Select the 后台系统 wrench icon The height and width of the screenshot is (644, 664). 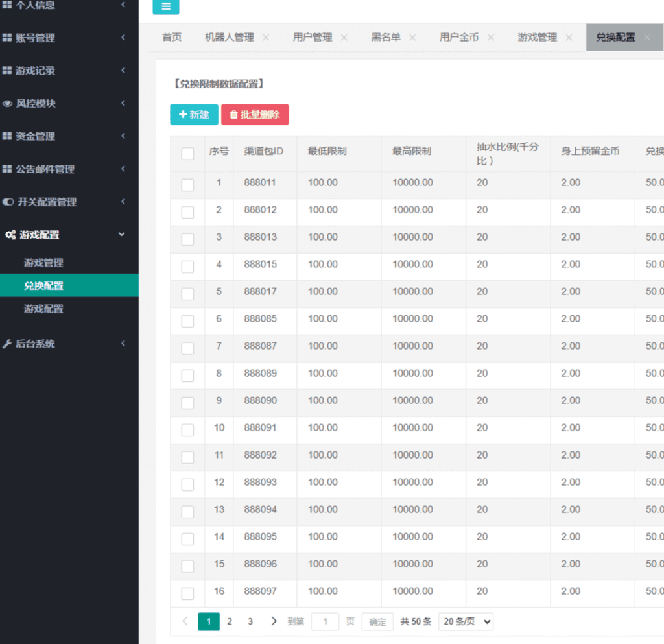coord(9,344)
